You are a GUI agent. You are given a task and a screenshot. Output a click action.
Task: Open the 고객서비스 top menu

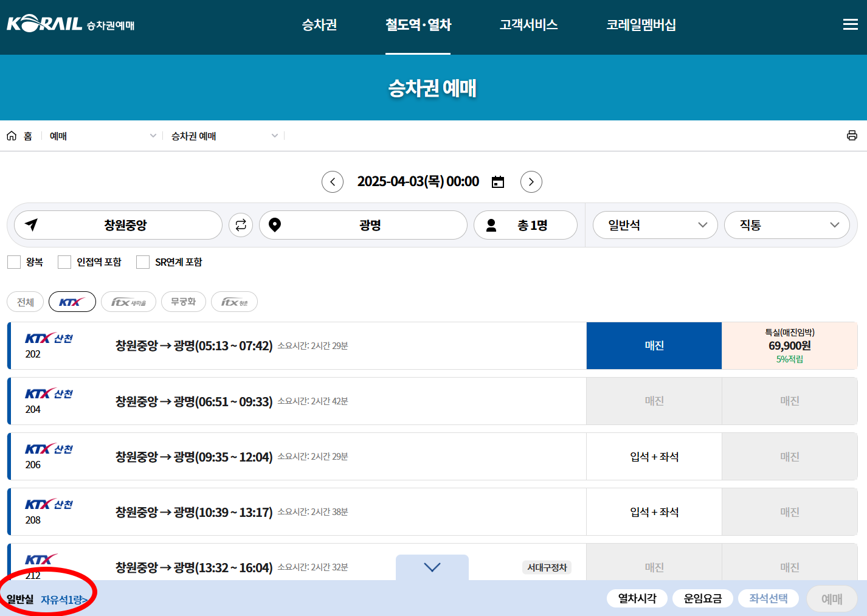tap(528, 24)
